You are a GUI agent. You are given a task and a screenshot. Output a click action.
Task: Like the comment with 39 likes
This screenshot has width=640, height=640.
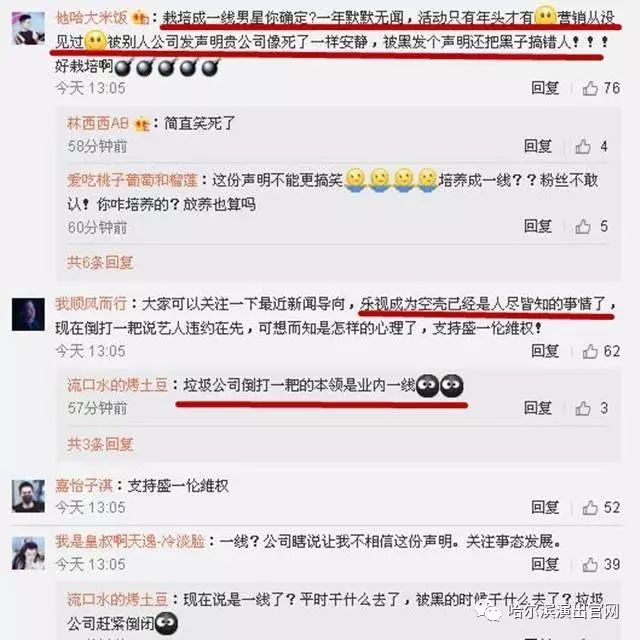click(x=590, y=564)
